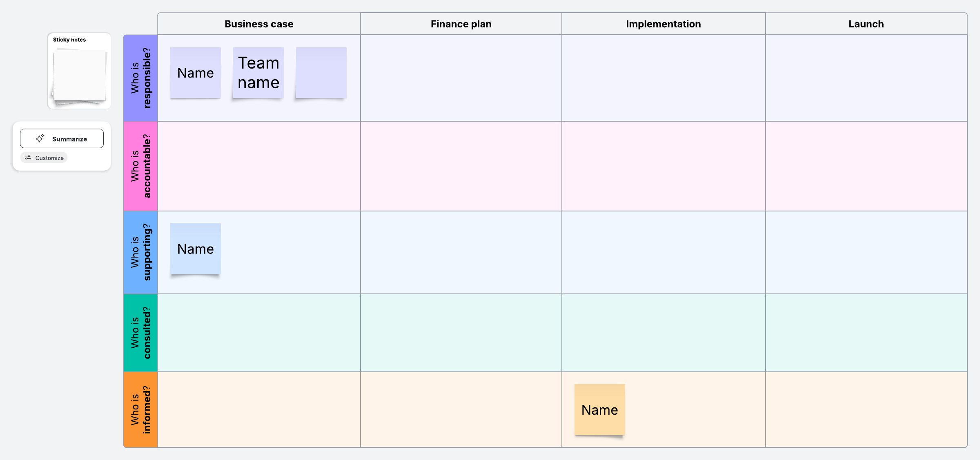
Task: Click the Summarize sparkle icon
Action: click(40, 139)
